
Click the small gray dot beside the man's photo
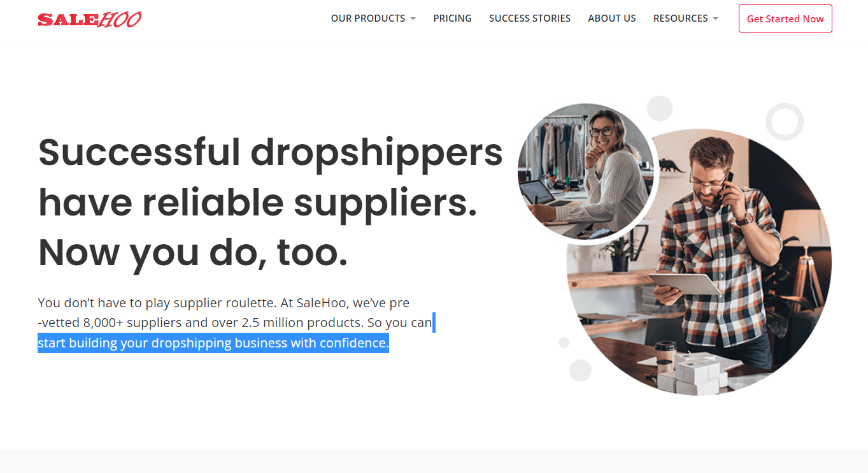564,342
